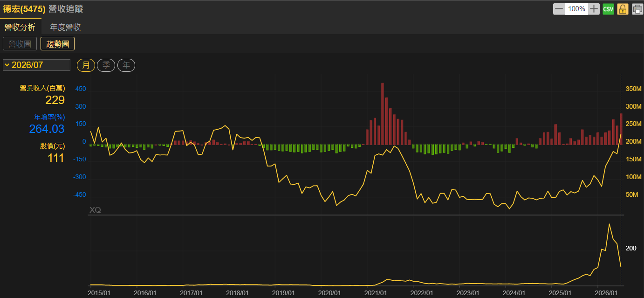
Task: Click the stock price value 111
Action: click(56, 158)
